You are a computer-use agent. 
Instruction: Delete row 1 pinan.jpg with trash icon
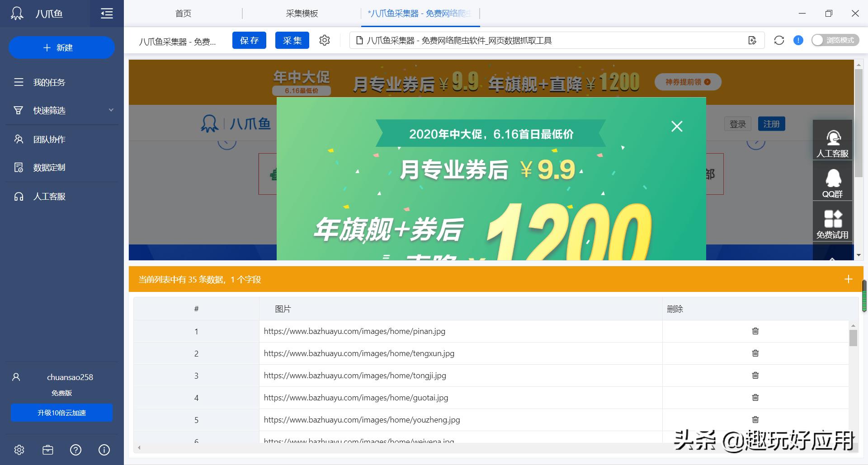(755, 331)
